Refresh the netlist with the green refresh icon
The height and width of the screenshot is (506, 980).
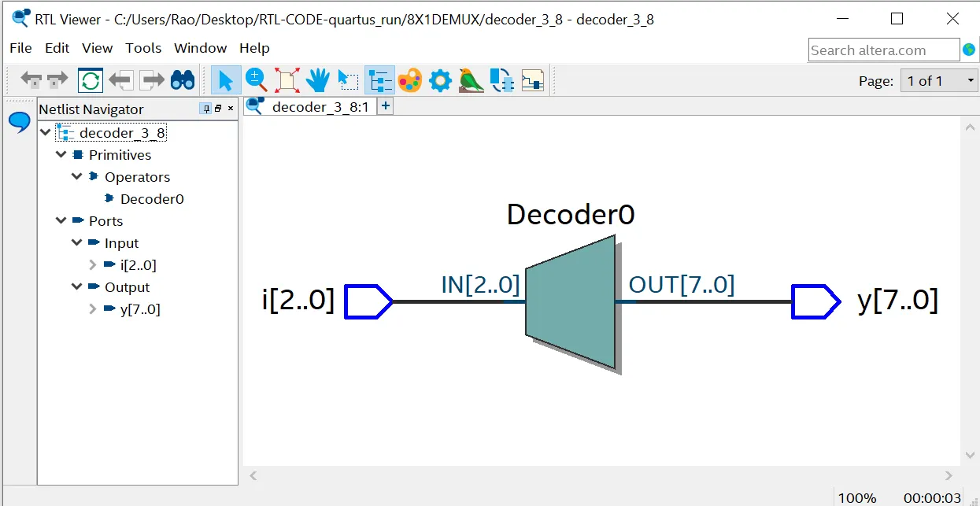tap(89, 79)
